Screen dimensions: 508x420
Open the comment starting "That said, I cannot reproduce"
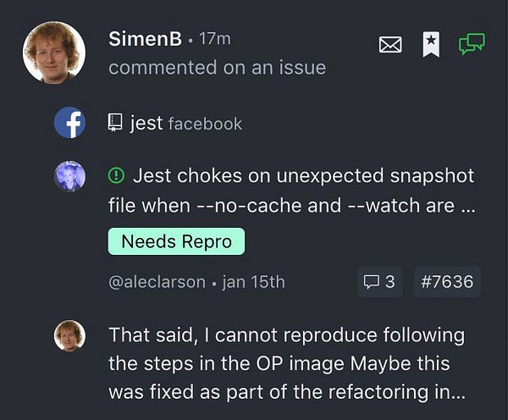click(287, 363)
